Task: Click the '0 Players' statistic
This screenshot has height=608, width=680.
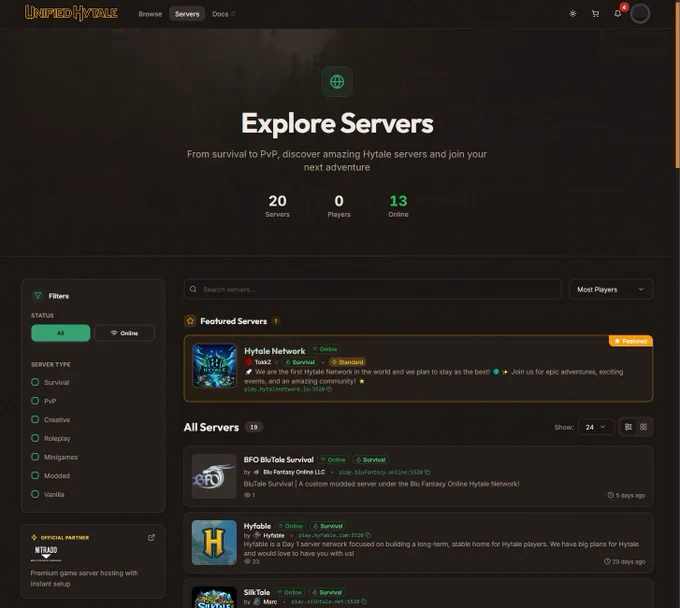Action: 339,206
